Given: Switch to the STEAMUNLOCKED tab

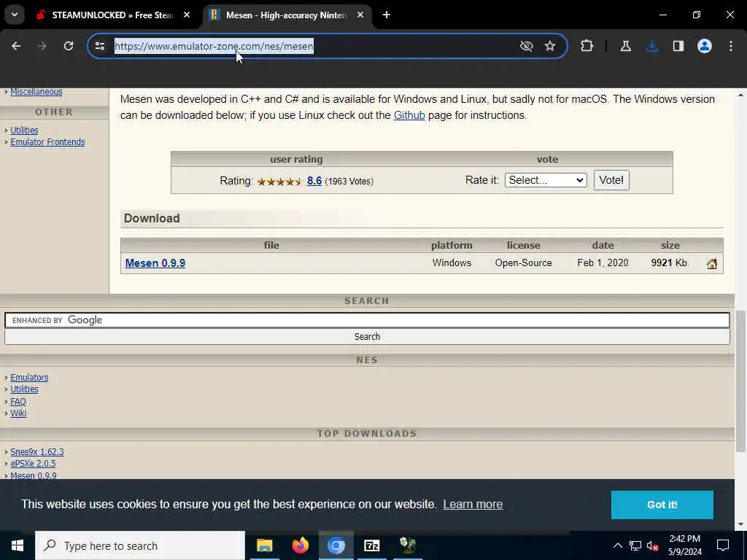Looking at the screenshot, I should (112, 15).
